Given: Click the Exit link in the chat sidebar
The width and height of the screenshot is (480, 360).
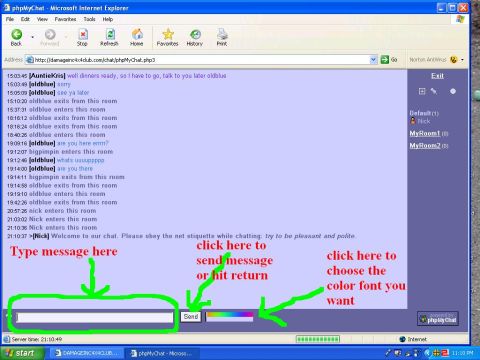Looking at the screenshot, I should (x=437, y=76).
